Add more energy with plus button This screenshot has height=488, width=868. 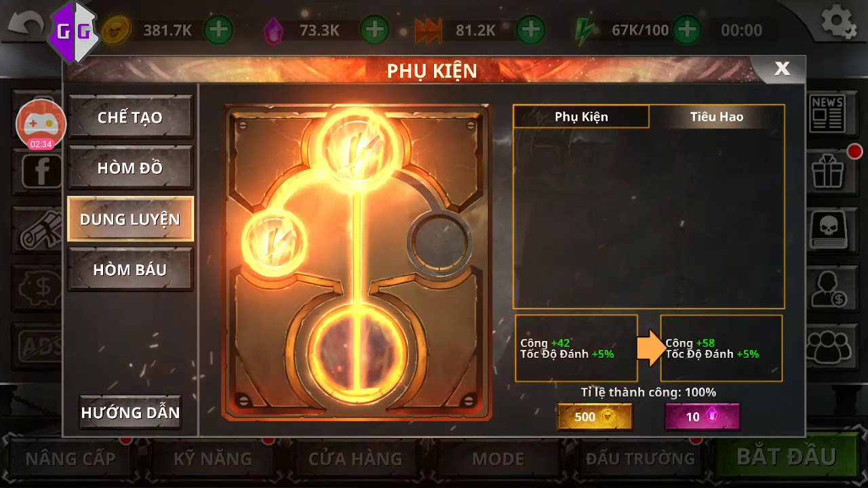tap(686, 30)
